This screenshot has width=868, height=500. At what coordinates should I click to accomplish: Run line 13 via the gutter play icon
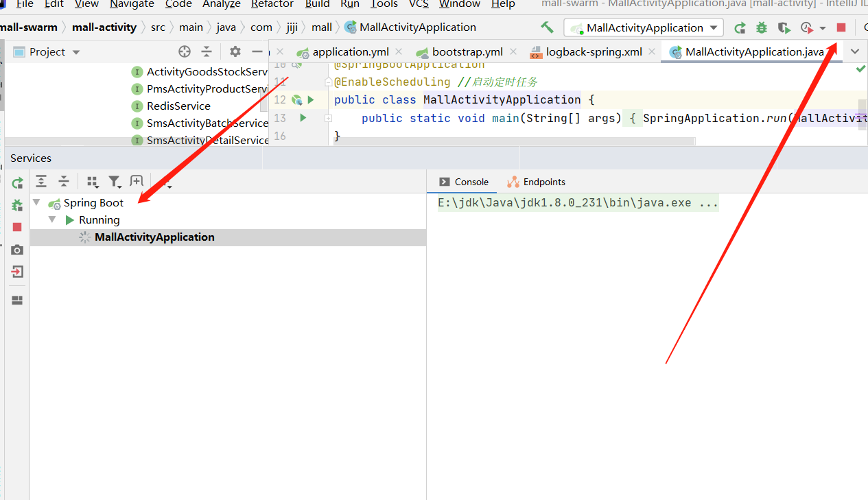(x=303, y=117)
